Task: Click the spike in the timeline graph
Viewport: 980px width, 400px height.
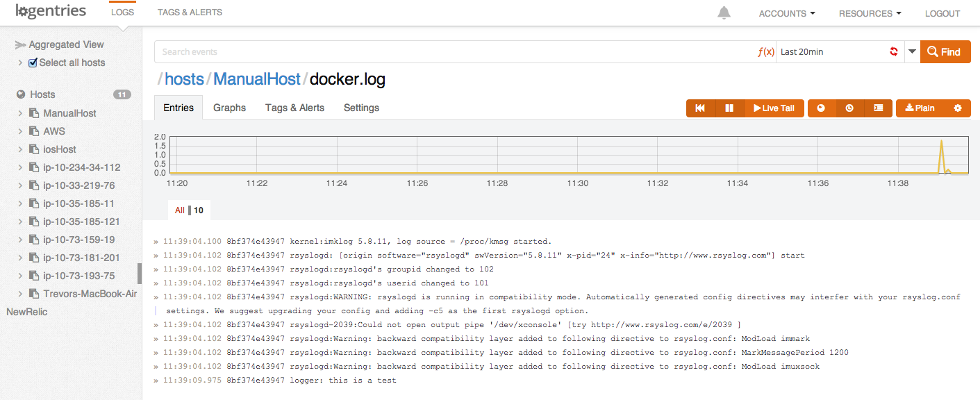Action: click(x=942, y=143)
